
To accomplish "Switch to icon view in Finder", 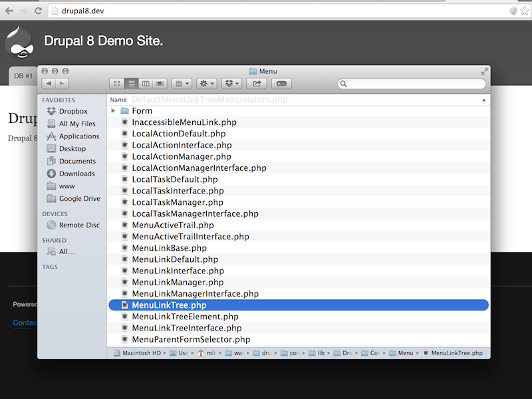I will (116, 83).
